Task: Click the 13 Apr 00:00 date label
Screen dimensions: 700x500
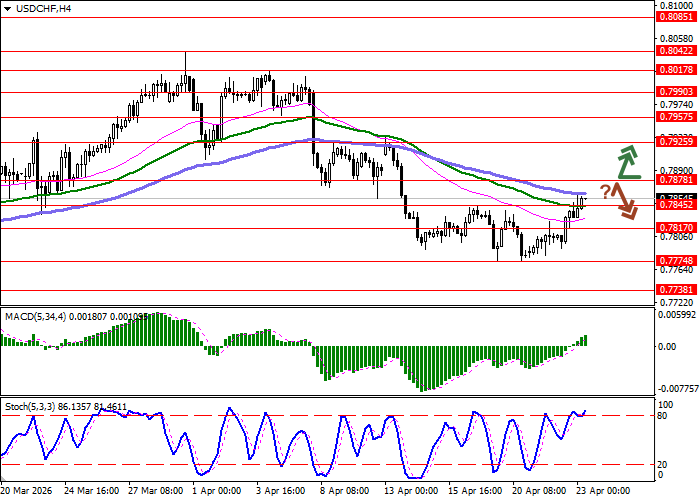Action: click(411, 491)
